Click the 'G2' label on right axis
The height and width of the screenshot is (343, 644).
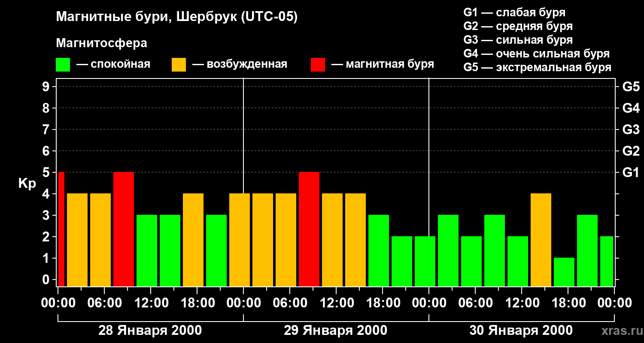click(x=631, y=151)
